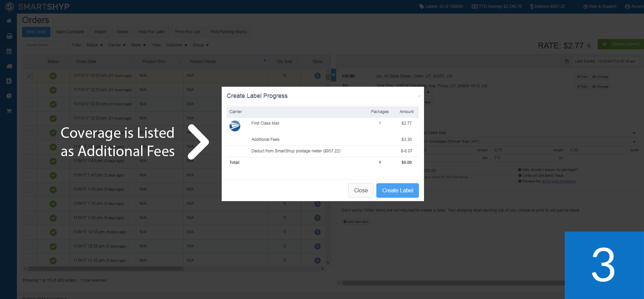Check the fourth 12:33 pm order checkbox
Screen dimensions: 644x299
(x=29, y=119)
